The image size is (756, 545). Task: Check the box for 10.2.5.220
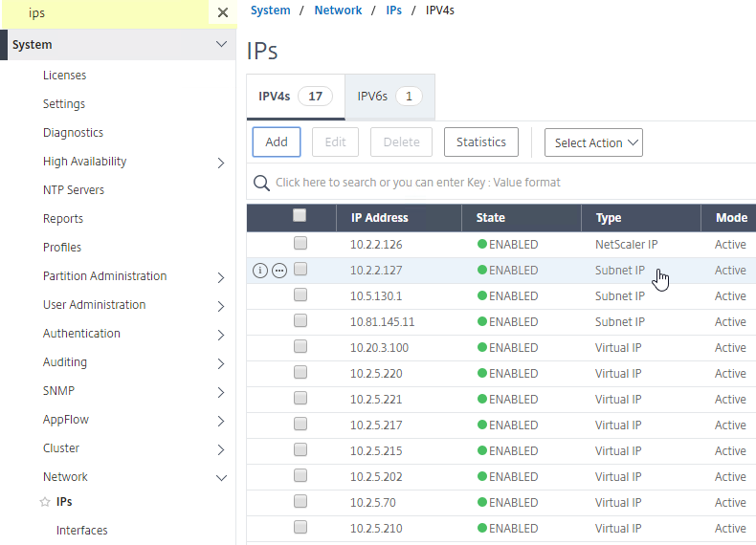[300, 372]
